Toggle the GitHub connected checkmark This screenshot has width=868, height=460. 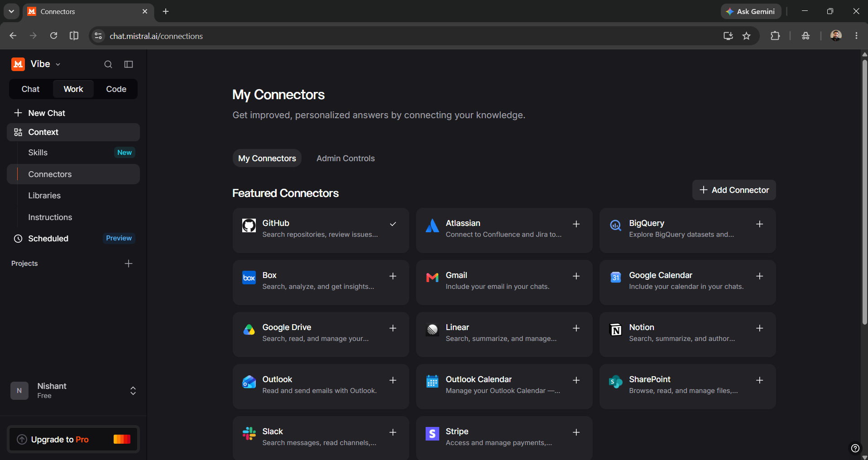(x=393, y=224)
